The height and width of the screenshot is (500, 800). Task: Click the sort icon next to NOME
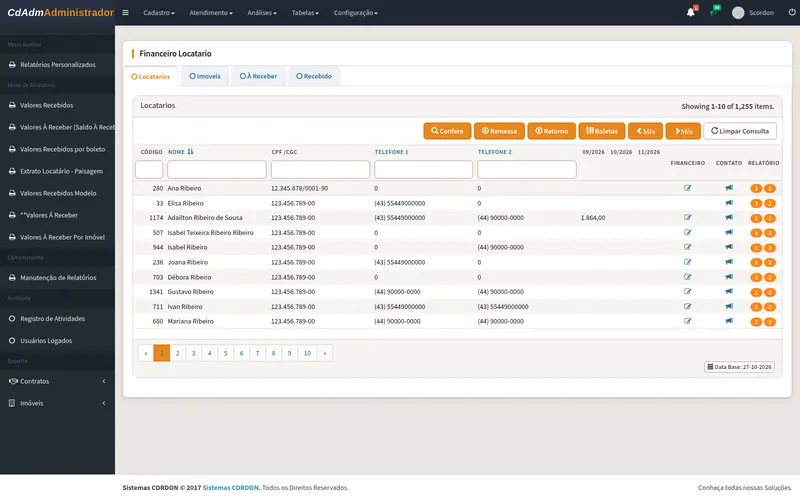click(190, 152)
